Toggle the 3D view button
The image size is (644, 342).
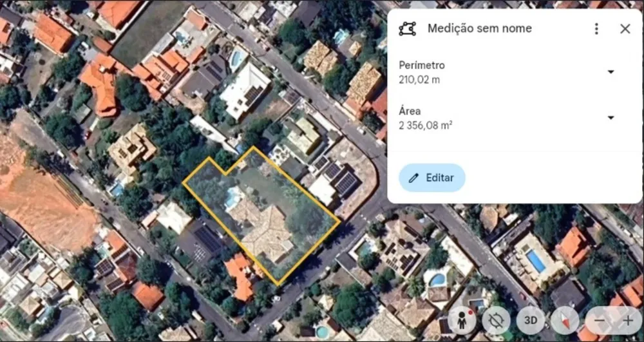(531, 320)
